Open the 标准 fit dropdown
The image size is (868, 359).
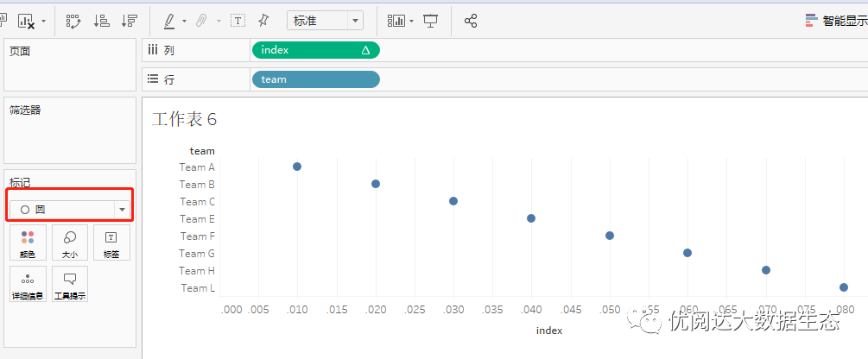(325, 21)
